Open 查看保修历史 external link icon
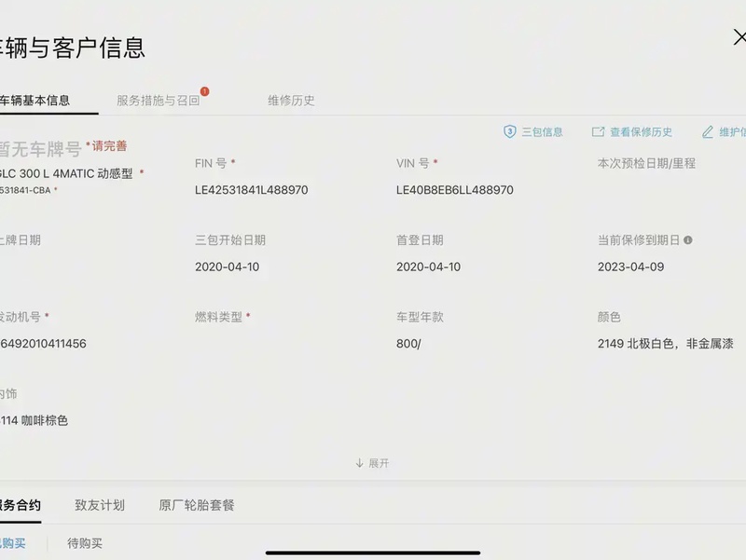This screenshot has height=560, width=746. (598, 132)
